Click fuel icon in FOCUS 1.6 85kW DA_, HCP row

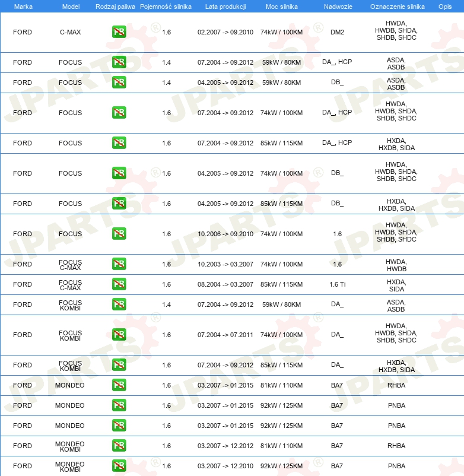(x=119, y=143)
